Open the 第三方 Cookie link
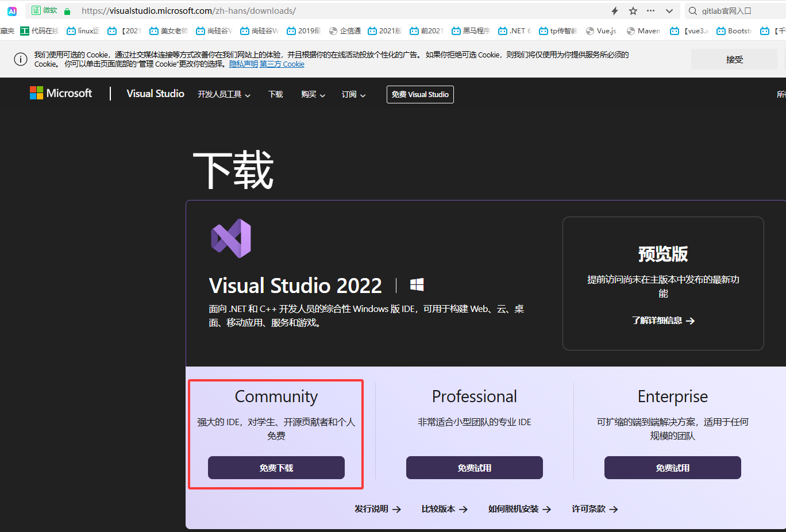 click(282, 64)
